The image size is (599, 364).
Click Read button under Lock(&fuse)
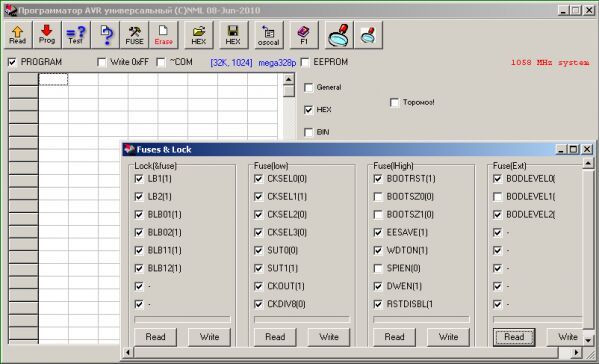pyautogui.click(x=155, y=337)
